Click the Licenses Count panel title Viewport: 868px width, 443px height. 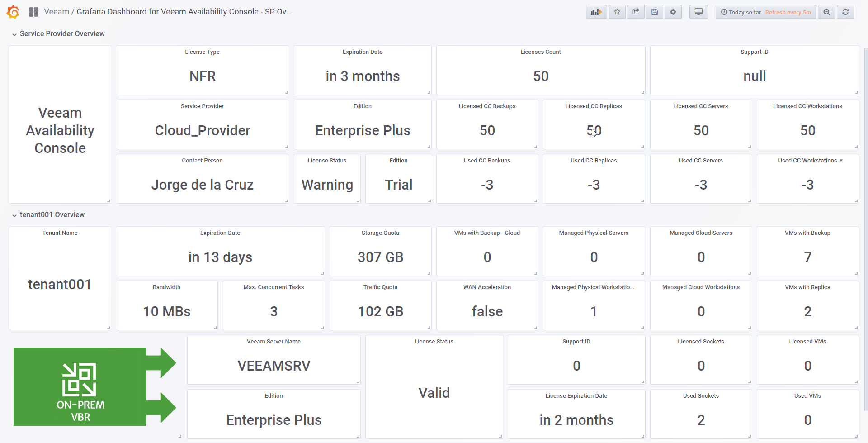[x=540, y=52]
